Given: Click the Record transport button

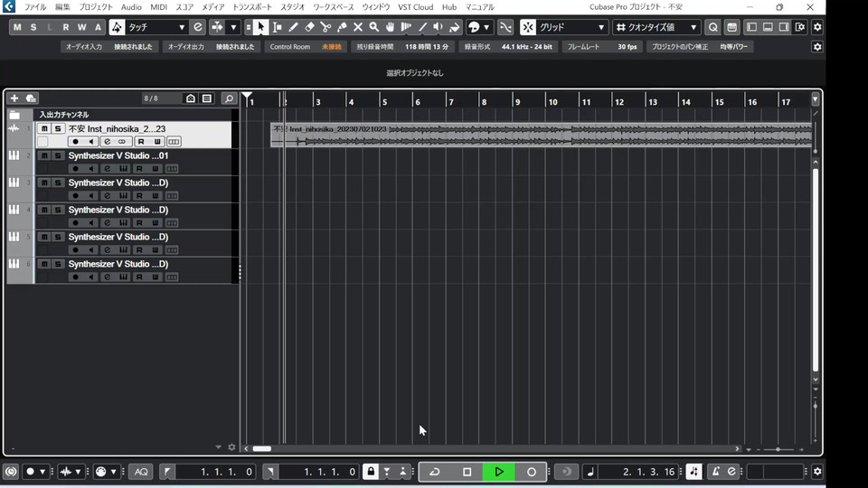Looking at the screenshot, I should pos(531,472).
